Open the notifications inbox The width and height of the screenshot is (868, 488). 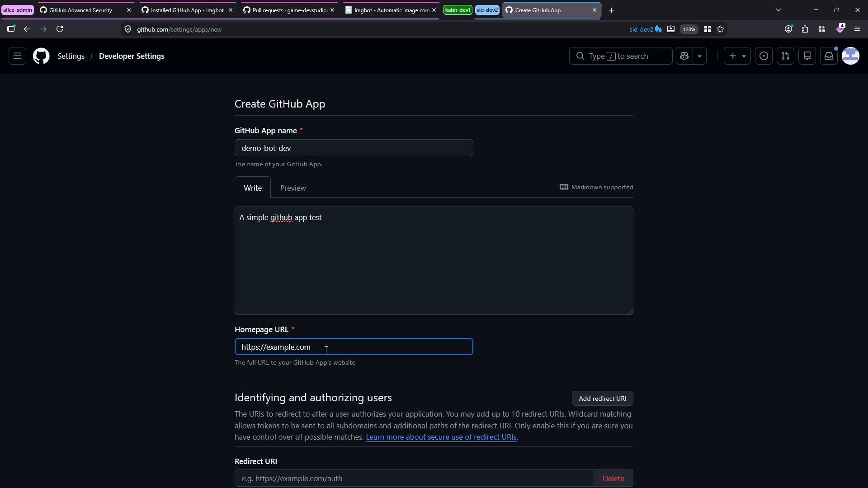click(x=829, y=56)
